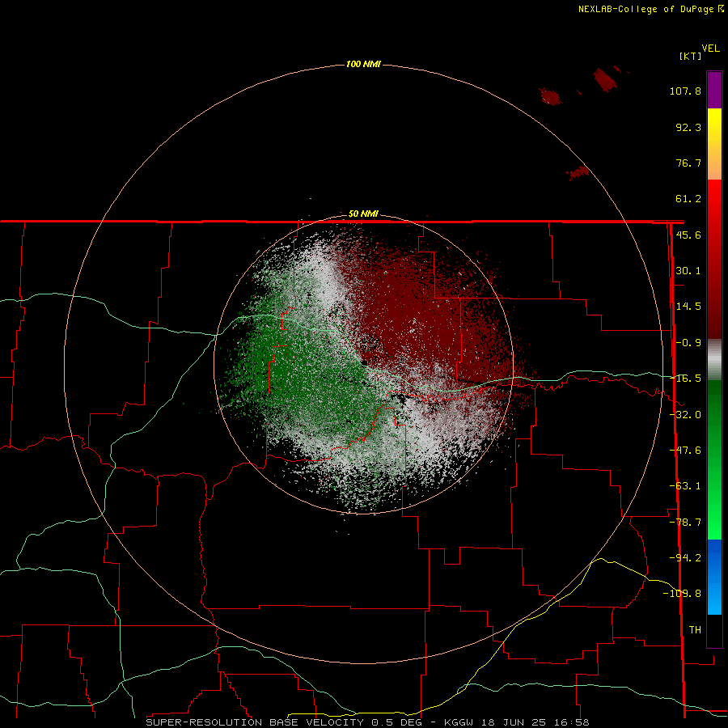Click the -47.6 value on velocity scale
This screenshot has height=728, width=728.
[x=685, y=451]
